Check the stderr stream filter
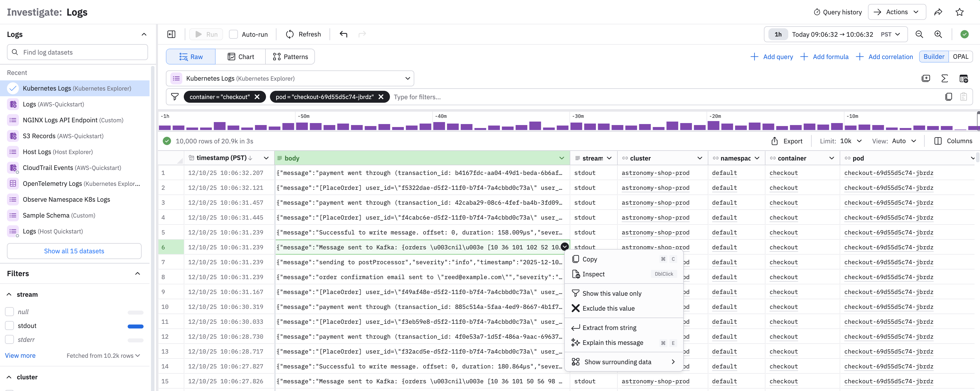 point(9,339)
